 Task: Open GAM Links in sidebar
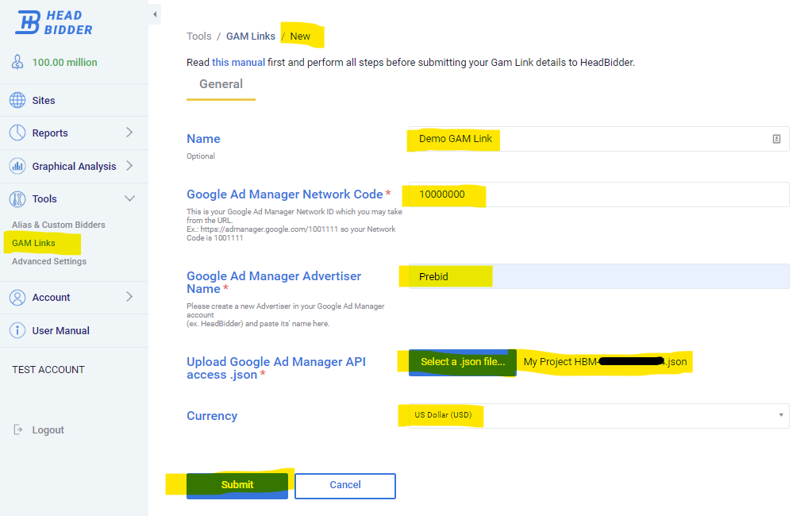[x=33, y=243]
